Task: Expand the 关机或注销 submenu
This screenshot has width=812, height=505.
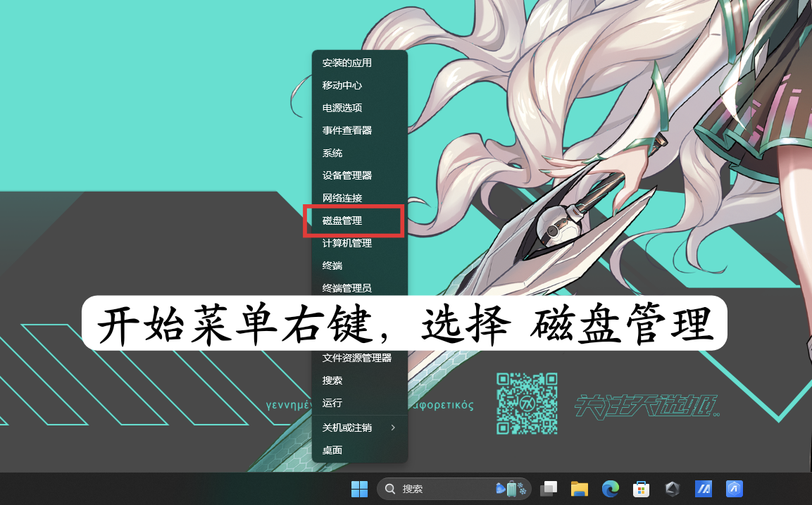Action: (347, 428)
